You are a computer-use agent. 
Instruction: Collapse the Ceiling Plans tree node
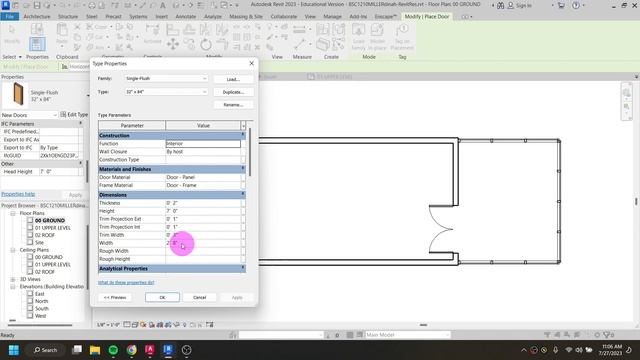(x=13, y=250)
